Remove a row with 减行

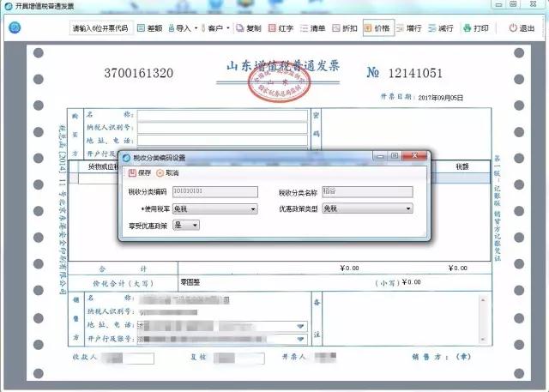pyautogui.click(x=441, y=28)
